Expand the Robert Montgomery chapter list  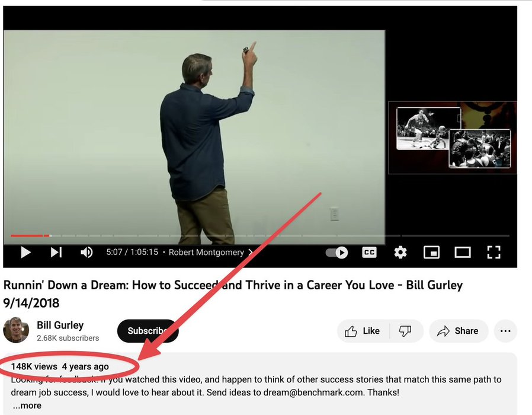click(x=211, y=253)
